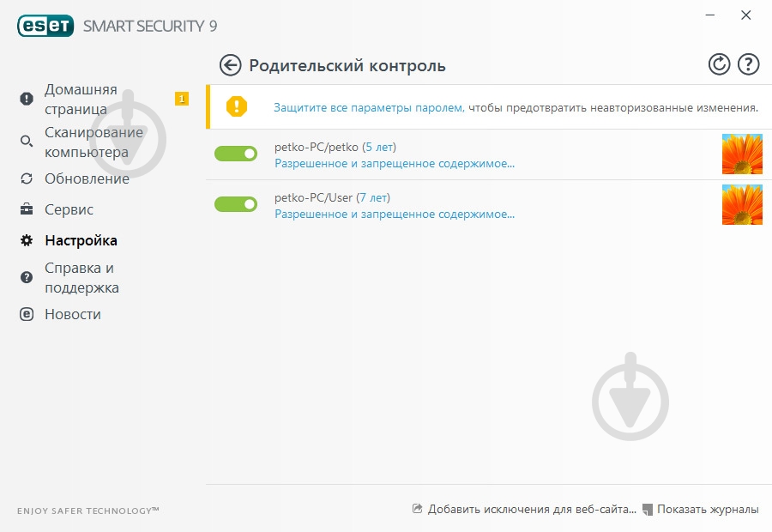This screenshot has height=532, width=772.
Task: Click the Настройка gear icon
Action: (x=26, y=240)
